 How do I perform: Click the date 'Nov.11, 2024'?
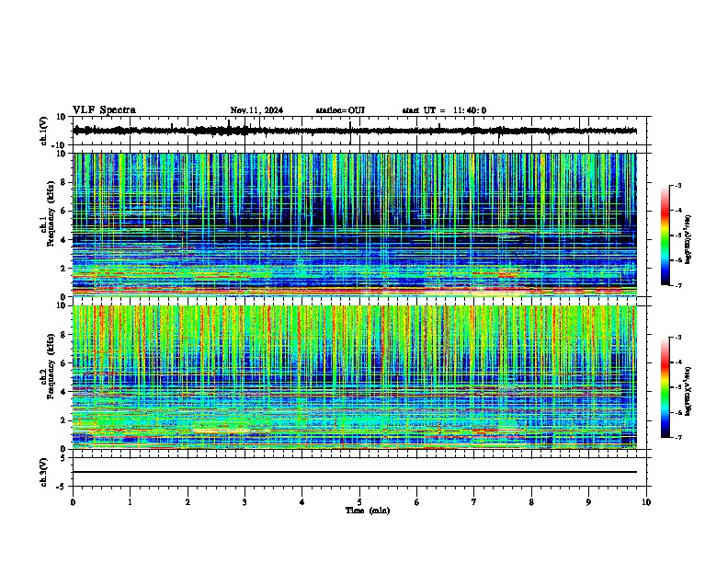click(x=256, y=110)
